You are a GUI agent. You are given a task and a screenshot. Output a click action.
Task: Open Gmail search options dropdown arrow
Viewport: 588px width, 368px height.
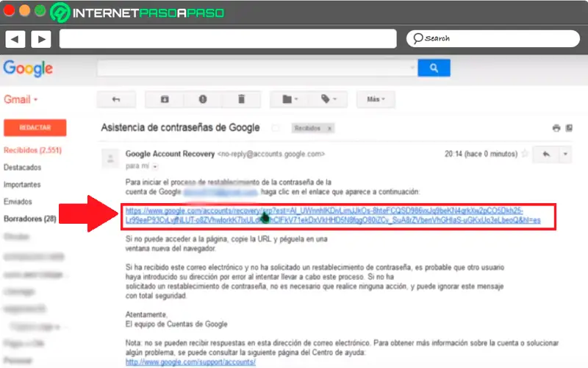[x=412, y=68]
